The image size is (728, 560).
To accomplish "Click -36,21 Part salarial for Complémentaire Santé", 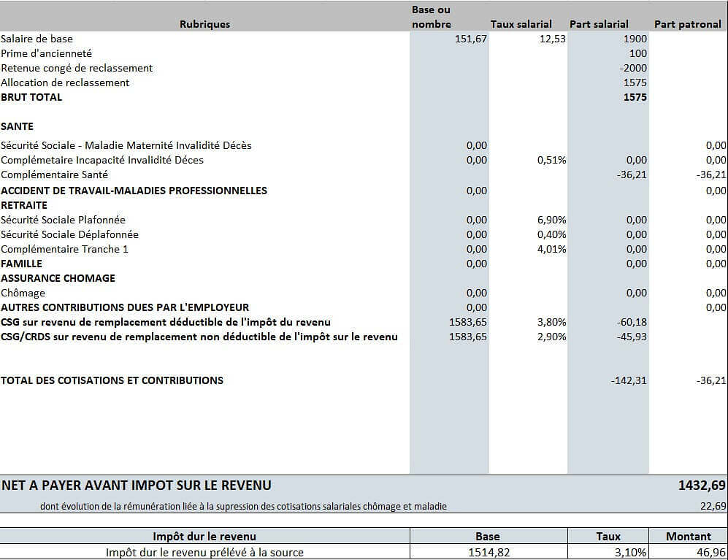I will 632,174.
